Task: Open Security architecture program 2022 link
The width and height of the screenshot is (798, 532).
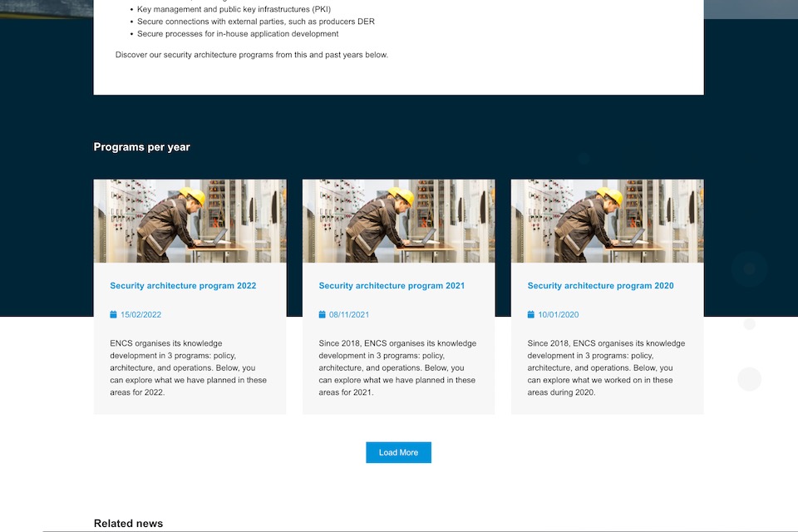Action: click(x=183, y=286)
